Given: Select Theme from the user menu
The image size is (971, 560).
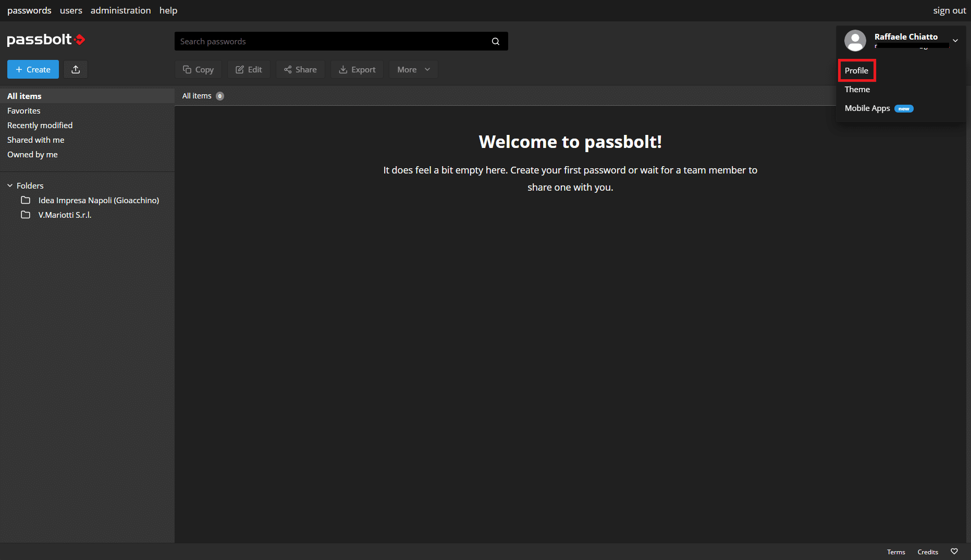Looking at the screenshot, I should point(857,89).
